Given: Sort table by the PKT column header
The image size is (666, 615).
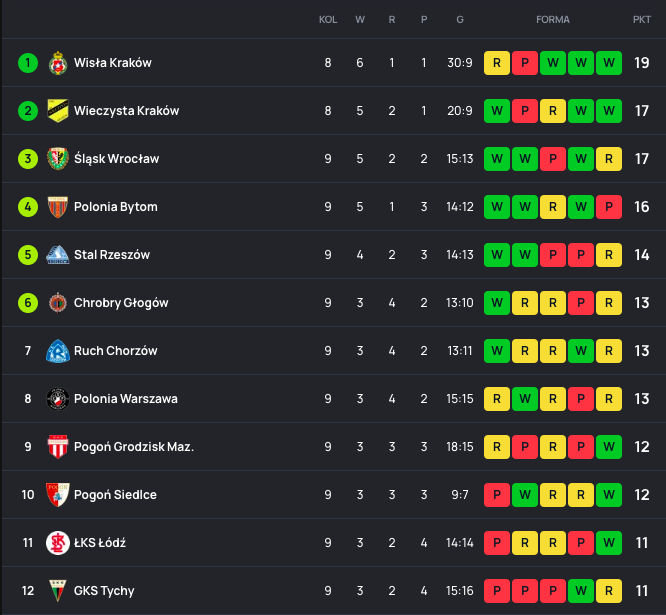Looking at the screenshot, I should point(642,20).
